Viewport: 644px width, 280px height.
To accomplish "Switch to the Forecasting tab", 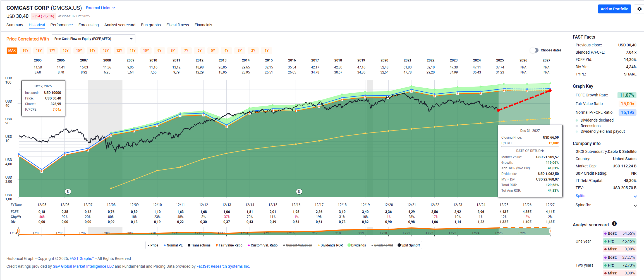I will [88, 25].
